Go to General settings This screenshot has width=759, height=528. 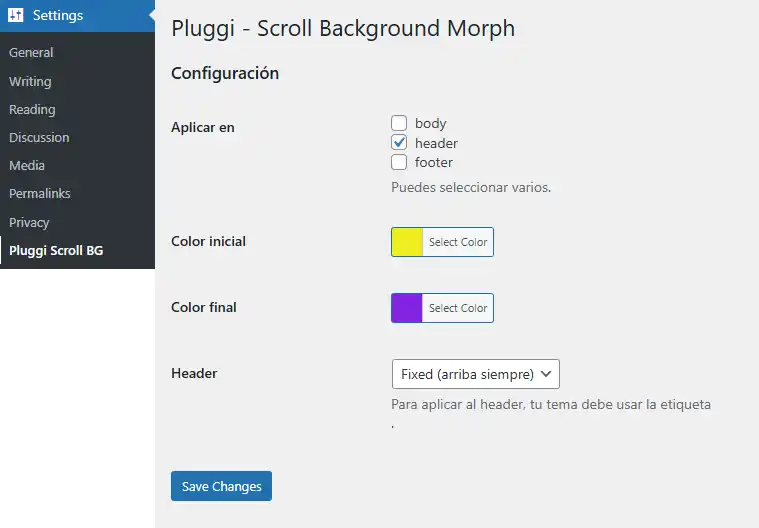point(31,52)
